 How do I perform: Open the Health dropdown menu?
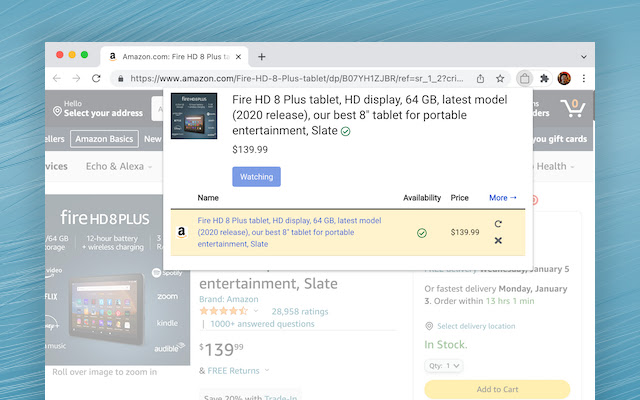pyautogui.click(x=555, y=167)
